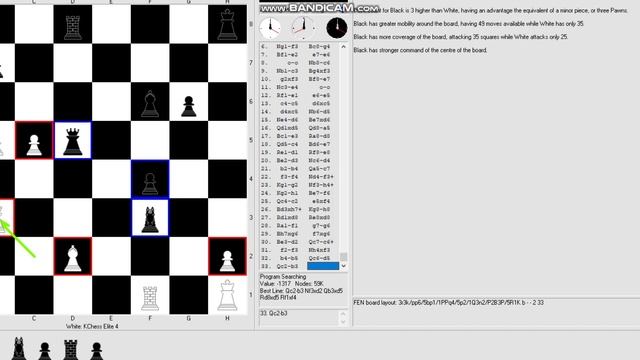
Task: Select the white pawn on h2
Action: 227,261
